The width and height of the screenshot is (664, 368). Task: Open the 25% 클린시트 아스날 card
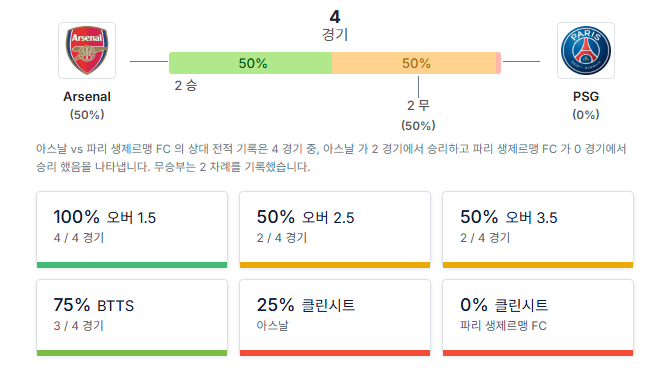click(x=335, y=318)
